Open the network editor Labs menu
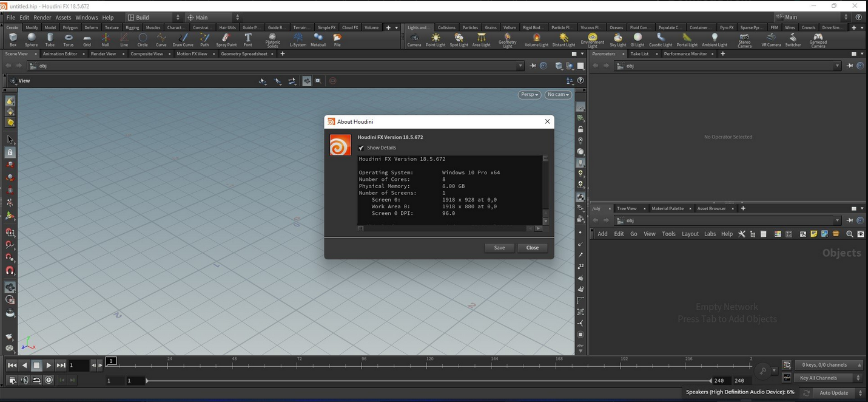 click(710, 234)
